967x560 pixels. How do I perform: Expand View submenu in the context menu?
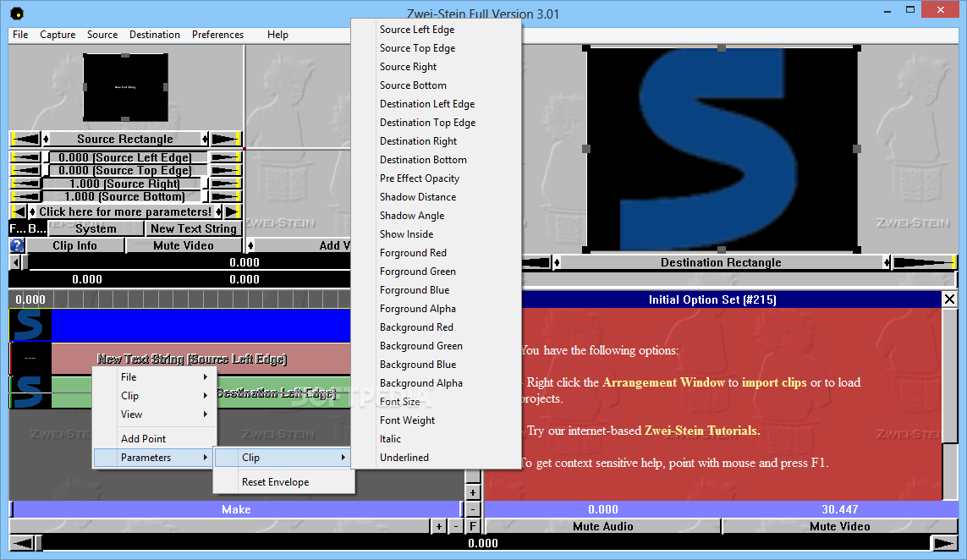click(x=154, y=414)
